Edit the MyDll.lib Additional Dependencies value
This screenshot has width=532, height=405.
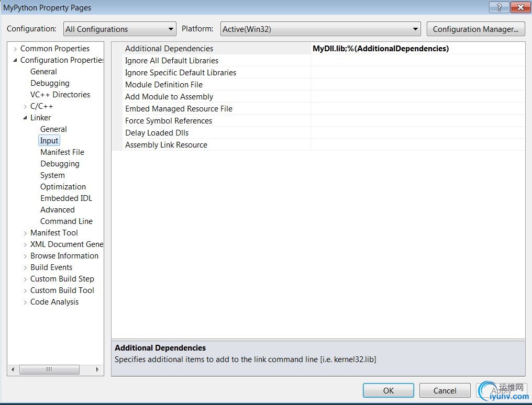(x=418, y=49)
